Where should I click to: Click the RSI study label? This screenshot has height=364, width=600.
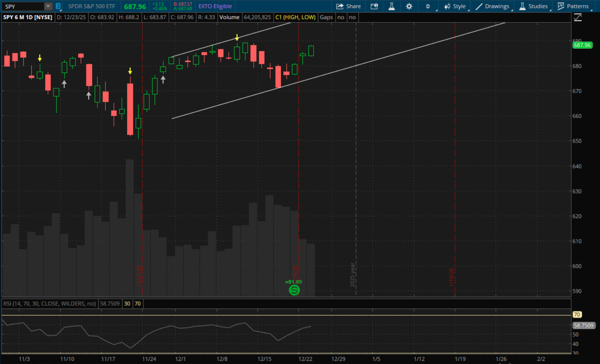pos(50,304)
